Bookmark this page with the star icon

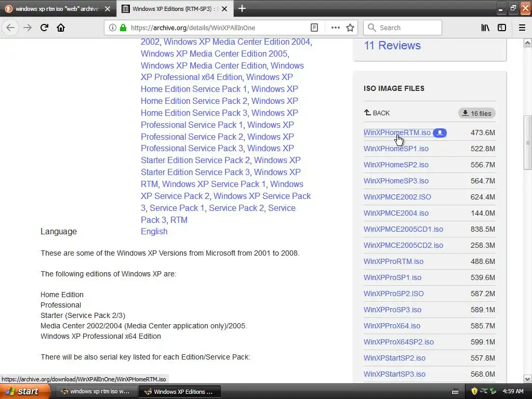[x=350, y=28]
